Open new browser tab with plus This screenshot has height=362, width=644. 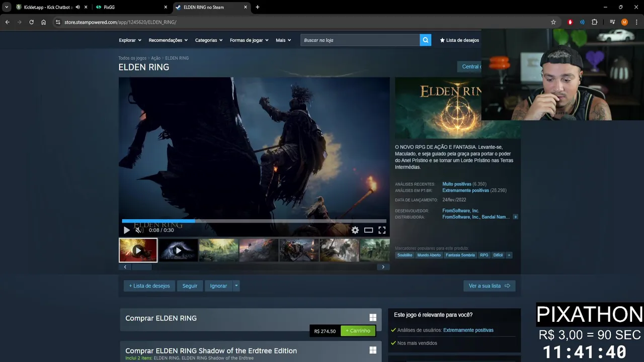pos(258,7)
